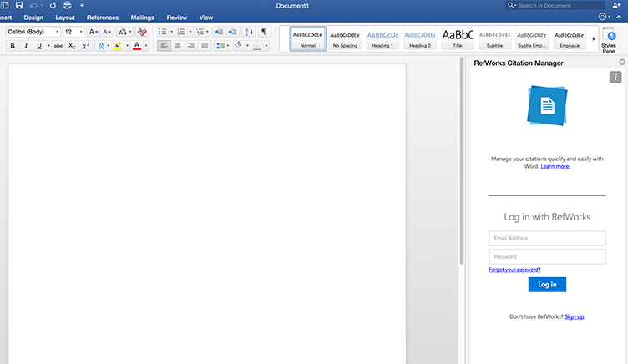Click the Search in Document field

[555, 5]
